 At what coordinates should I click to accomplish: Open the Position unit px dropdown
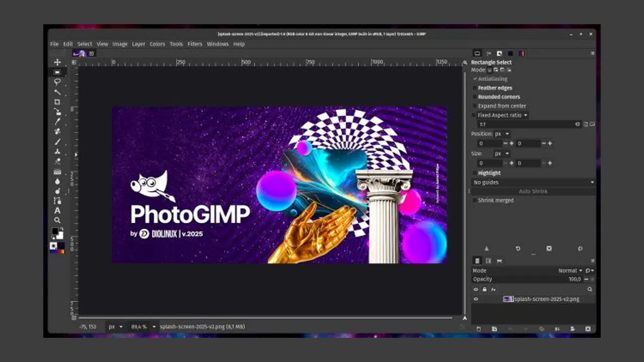[x=502, y=134]
